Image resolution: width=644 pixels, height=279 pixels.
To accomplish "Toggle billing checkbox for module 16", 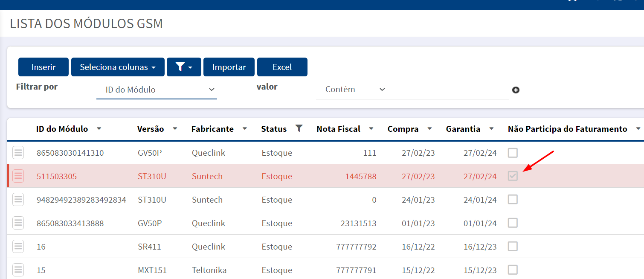I will tap(513, 246).
